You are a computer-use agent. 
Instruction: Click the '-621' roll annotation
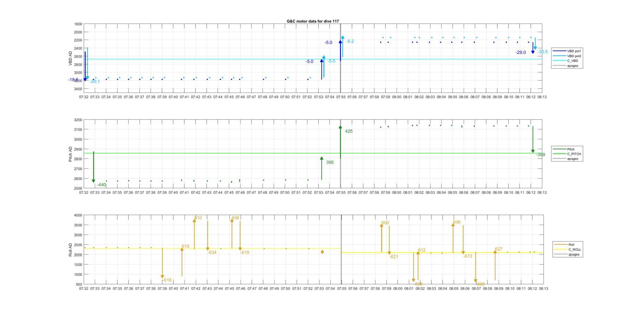click(394, 257)
